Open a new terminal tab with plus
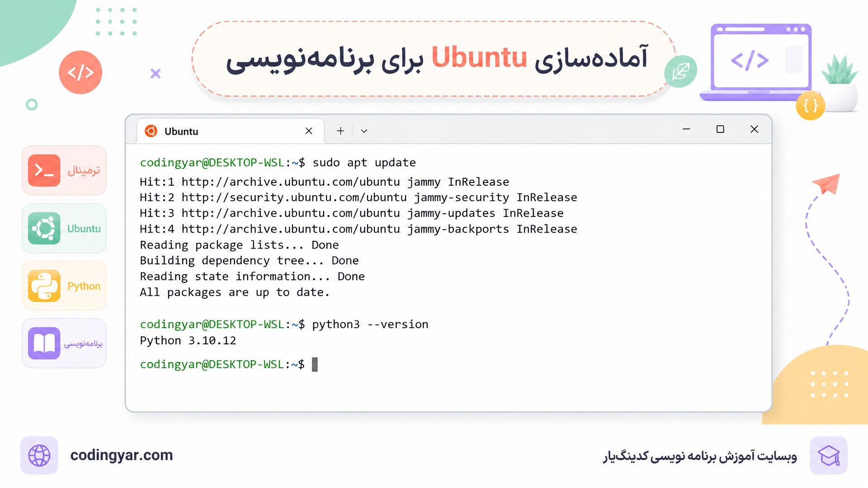This screenshot has height=488, width=868. coord(340,131)
